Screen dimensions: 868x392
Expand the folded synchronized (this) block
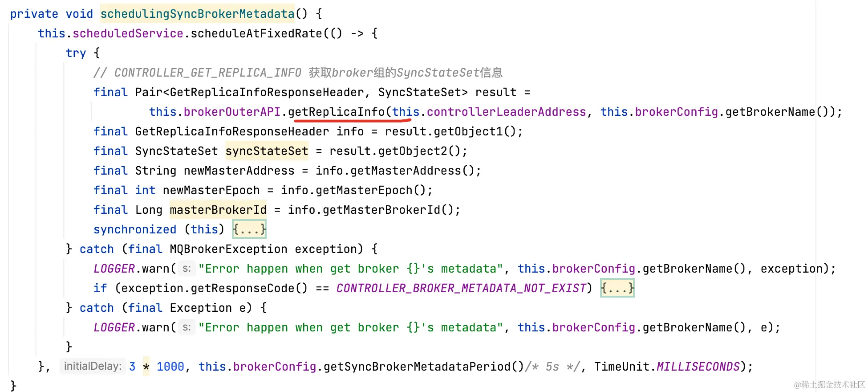[249, 229]
